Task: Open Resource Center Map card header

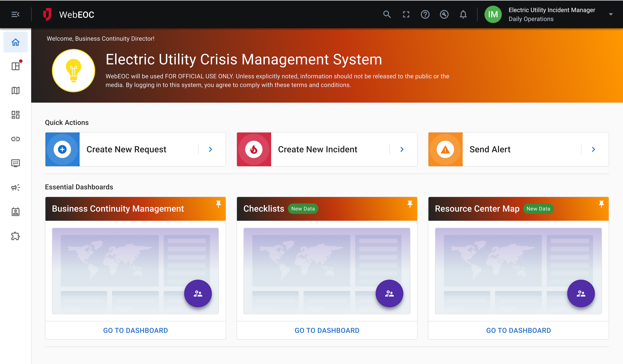Action: pyautogui.click(x=518, y=209)
